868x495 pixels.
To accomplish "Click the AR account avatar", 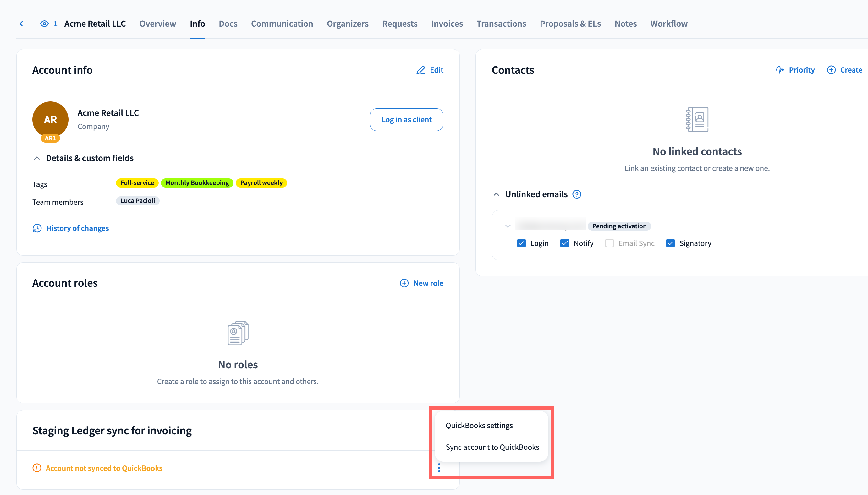I will pos(50,119).
